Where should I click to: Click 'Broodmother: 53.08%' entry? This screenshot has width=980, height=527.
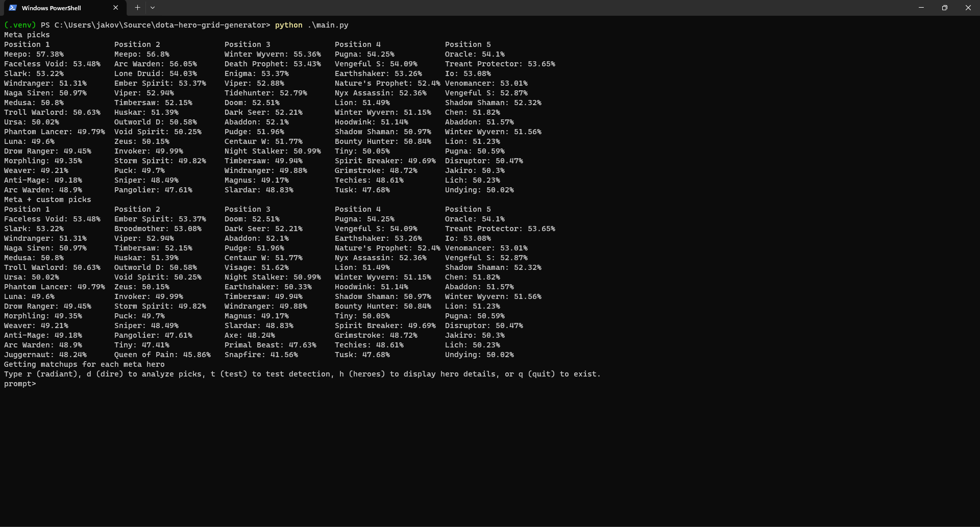pyautogui.click(x=158, y=229)
